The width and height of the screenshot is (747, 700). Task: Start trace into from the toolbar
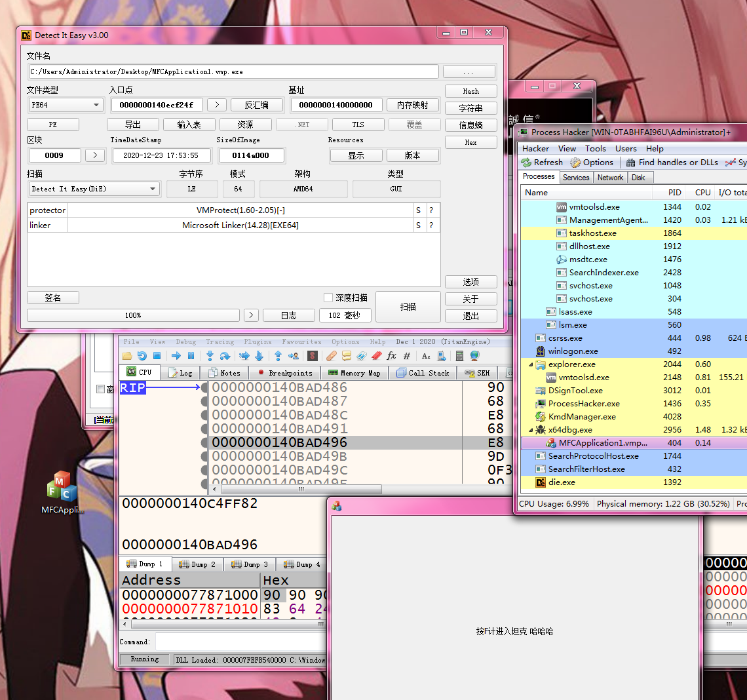(x=244, y=356)
